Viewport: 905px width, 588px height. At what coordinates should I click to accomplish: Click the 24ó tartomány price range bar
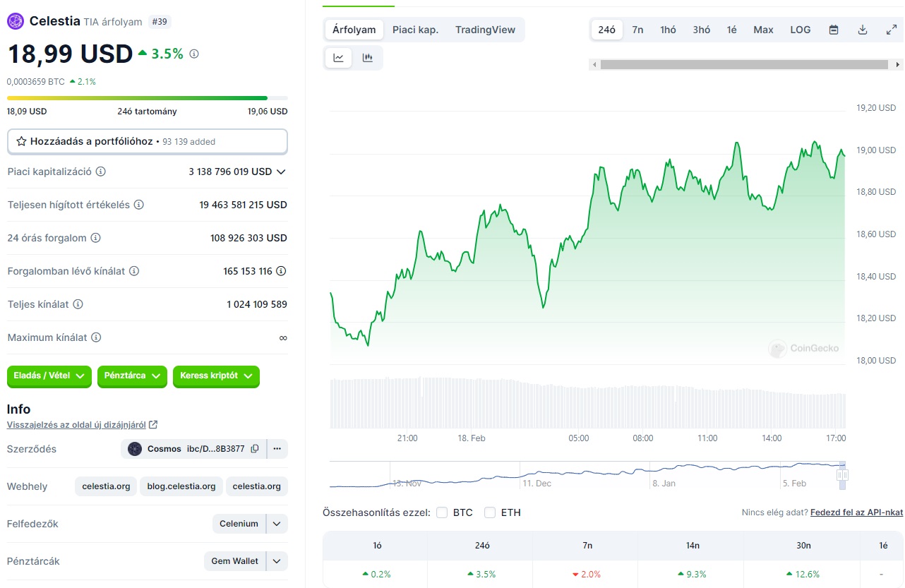point(148,98)
